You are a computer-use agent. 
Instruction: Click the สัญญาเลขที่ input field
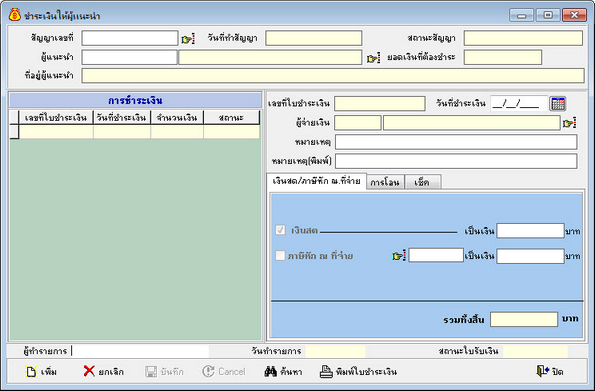tap(130, 38)
